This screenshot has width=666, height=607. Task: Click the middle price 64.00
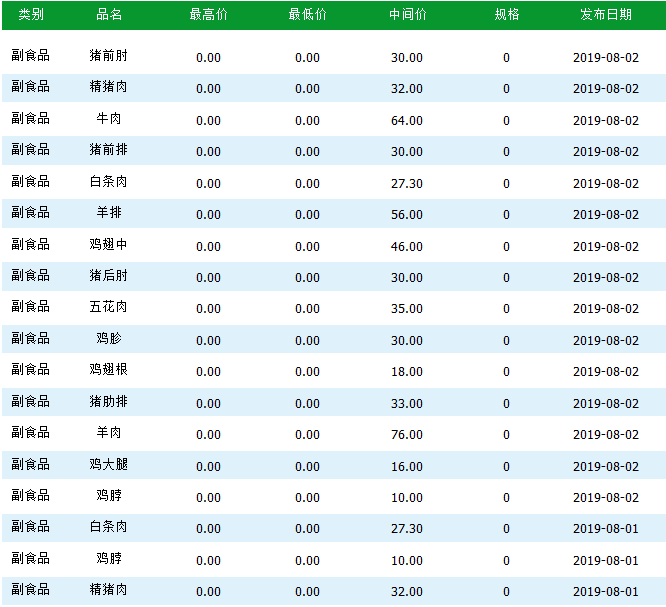406,121
